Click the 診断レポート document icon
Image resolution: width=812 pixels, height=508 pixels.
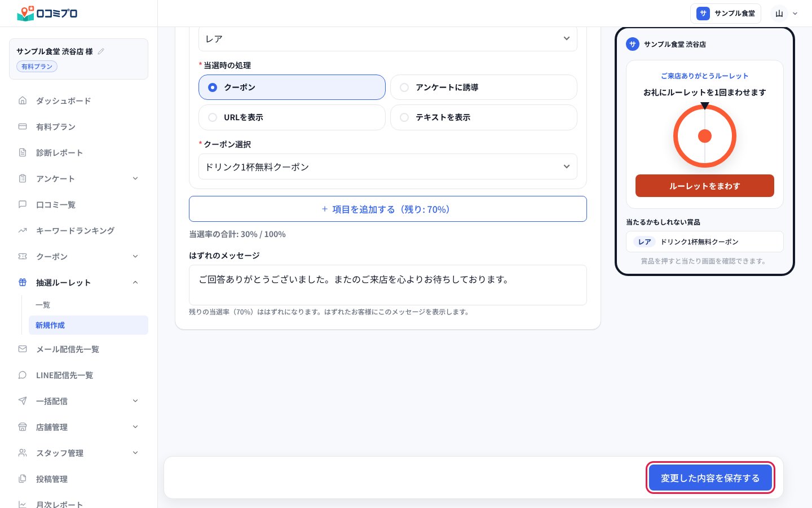tap(23, 152)
